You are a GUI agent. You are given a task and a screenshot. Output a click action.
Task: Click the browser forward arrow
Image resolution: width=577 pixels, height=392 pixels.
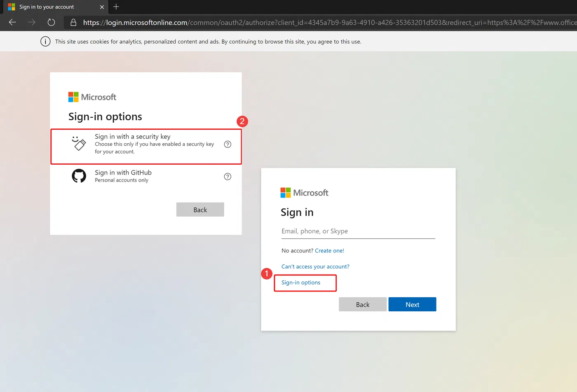(x=32, y=22)
